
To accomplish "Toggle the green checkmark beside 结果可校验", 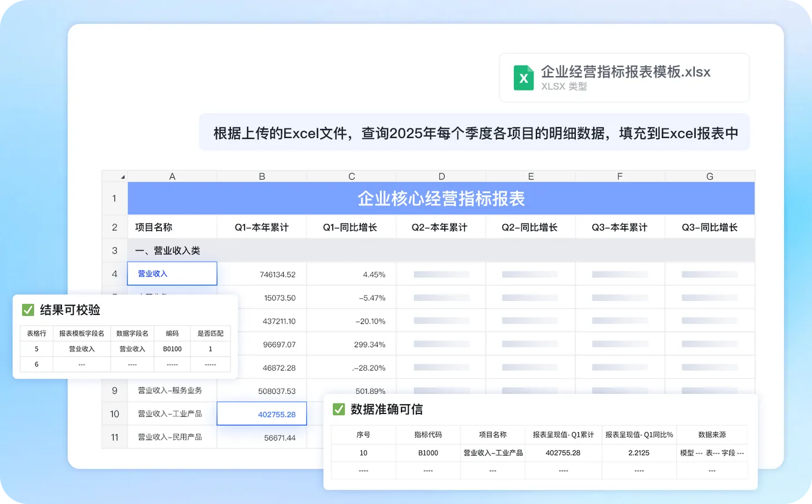I will (x=28, y=310).
